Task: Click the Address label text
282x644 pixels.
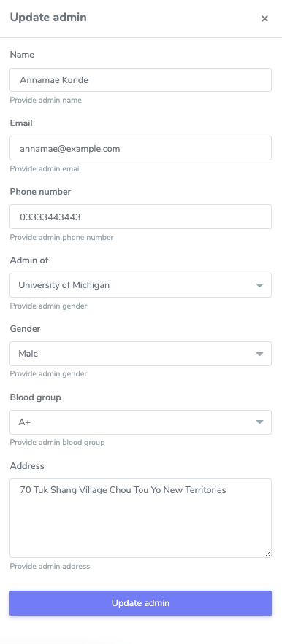Action: tap(27, 466)
